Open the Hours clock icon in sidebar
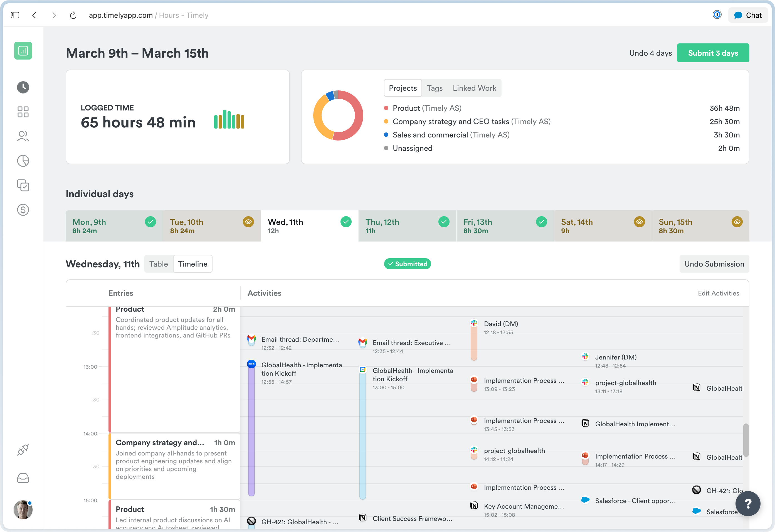The height and width of the screenshot is (532, 775). pos(23,87)
